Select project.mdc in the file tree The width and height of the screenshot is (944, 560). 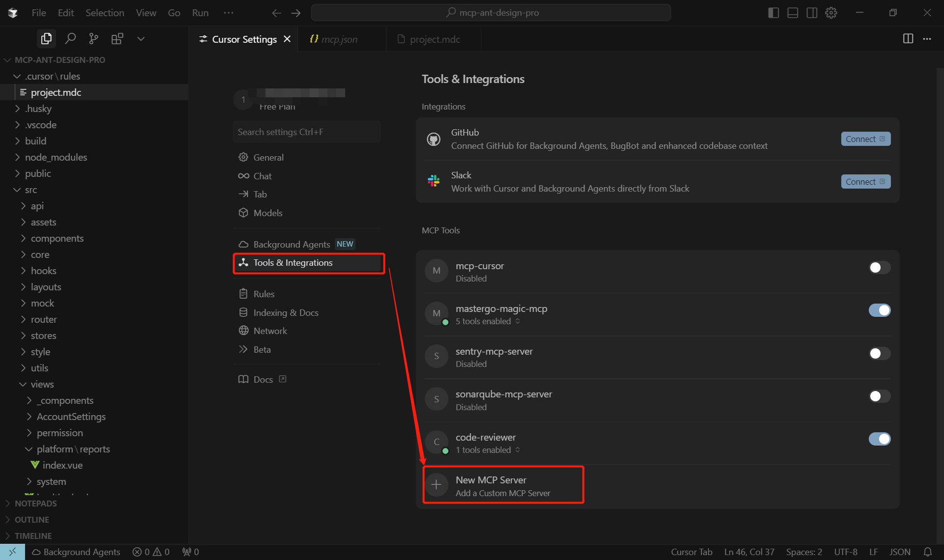point(94,92)
